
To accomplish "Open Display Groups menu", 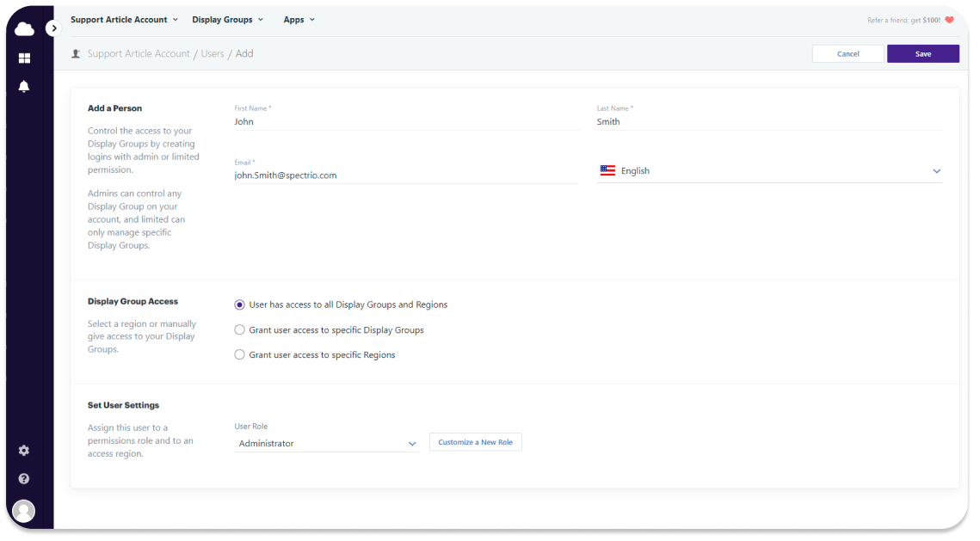I will coord(227,20).
